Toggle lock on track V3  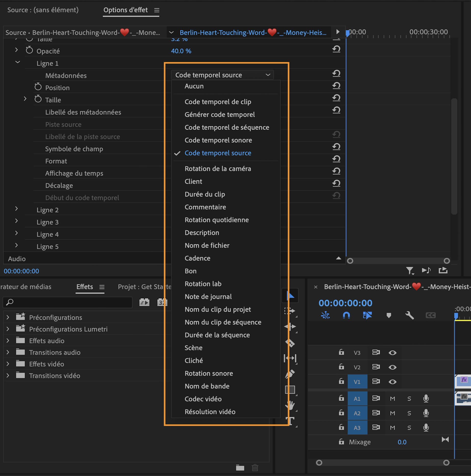[x=341, y=352]
